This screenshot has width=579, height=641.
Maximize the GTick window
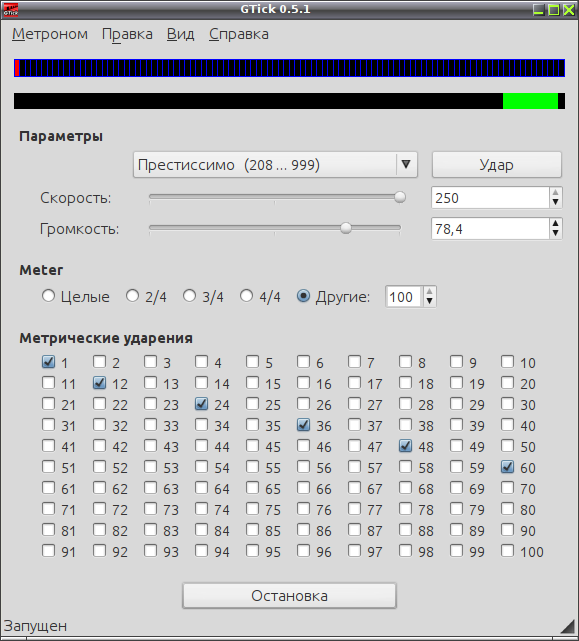(554, 10)
